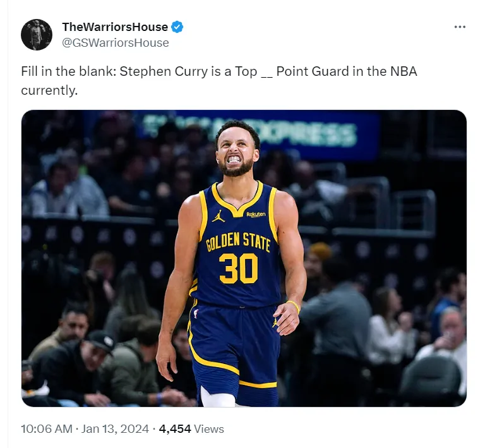The image size is (478, 448).
Task: Click the jersey number 30
Action: [239, 269]
